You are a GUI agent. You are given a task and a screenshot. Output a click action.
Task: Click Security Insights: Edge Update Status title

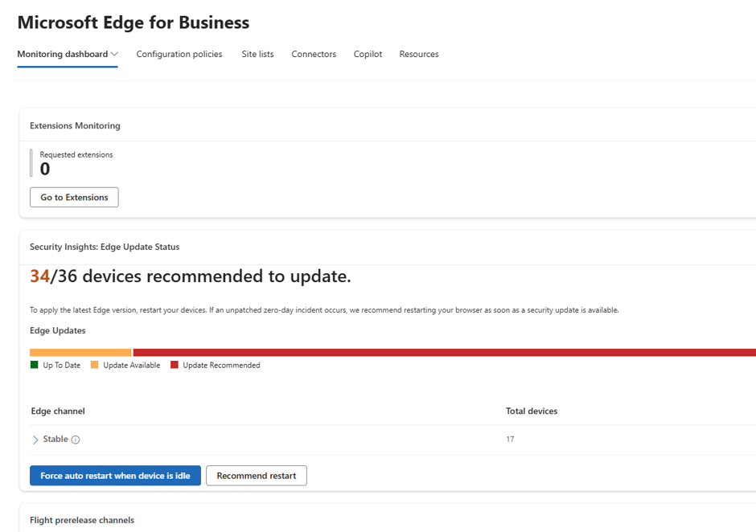pyautogui.click(x=105, y=247)
